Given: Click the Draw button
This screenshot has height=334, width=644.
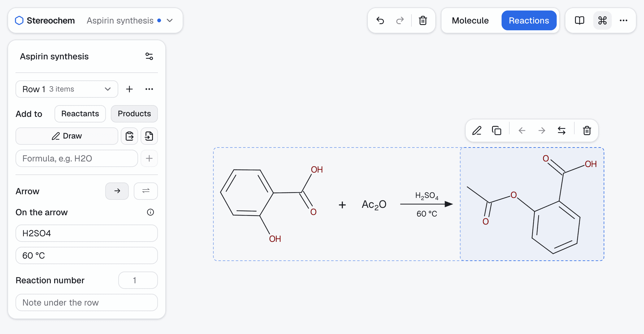Looking at the screenshot, I should 67,136.
